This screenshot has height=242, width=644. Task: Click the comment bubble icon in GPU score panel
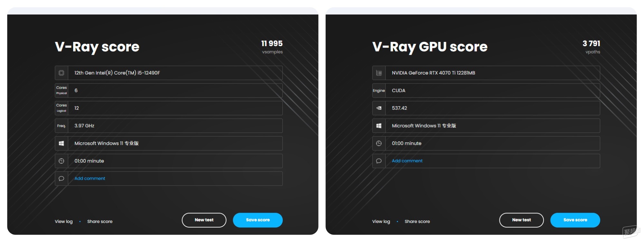379,161
